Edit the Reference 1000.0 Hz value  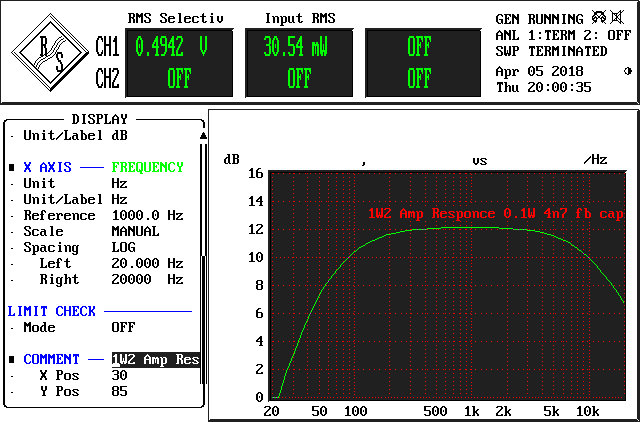147,215
